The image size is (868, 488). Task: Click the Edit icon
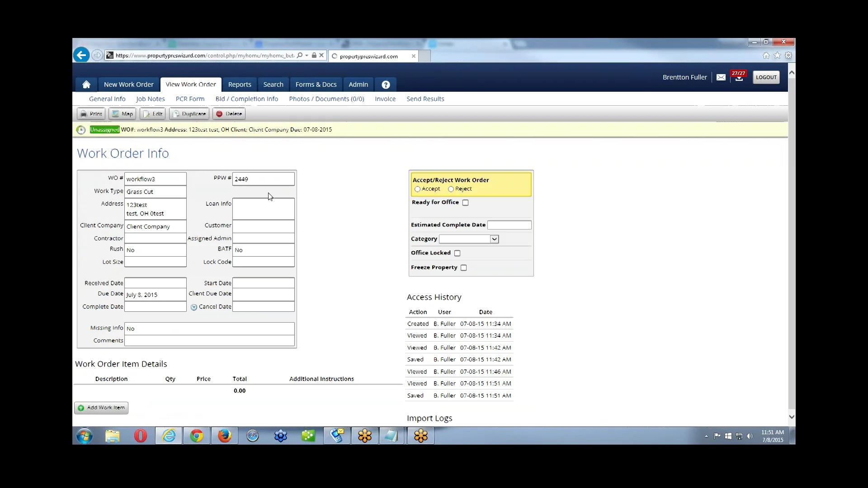click(153, 114)
